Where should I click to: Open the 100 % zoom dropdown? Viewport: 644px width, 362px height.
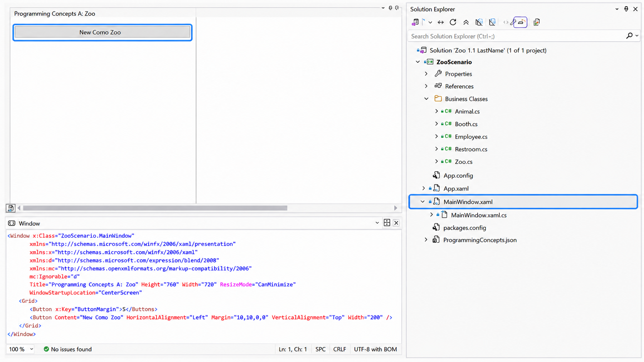[x=32, y=349]
